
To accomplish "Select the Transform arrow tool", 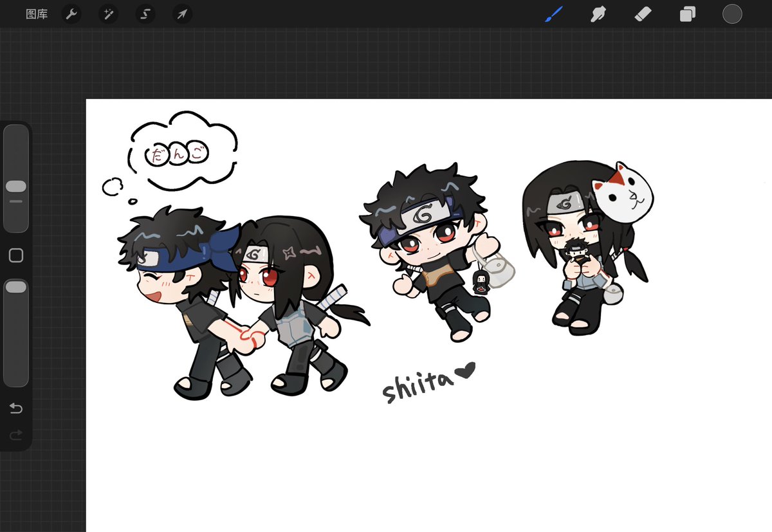I will pyautogui.click(x=183, y=14).
